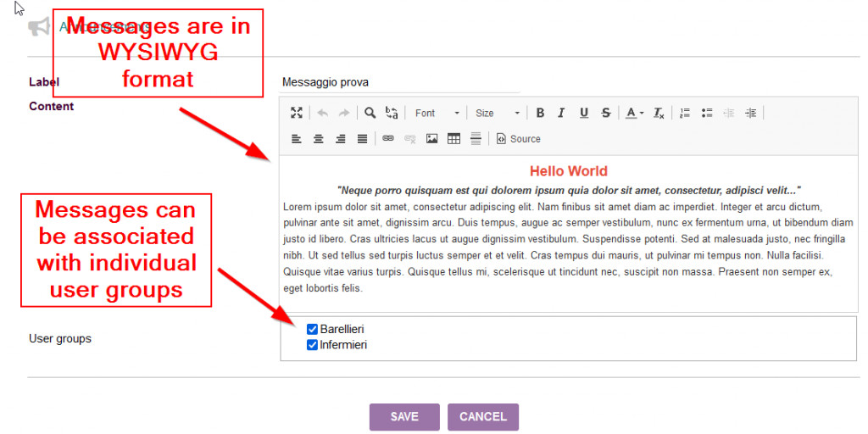Toggle Underline formatting
868x434 pixels.
pyautogui.click(x=583, y=113)
